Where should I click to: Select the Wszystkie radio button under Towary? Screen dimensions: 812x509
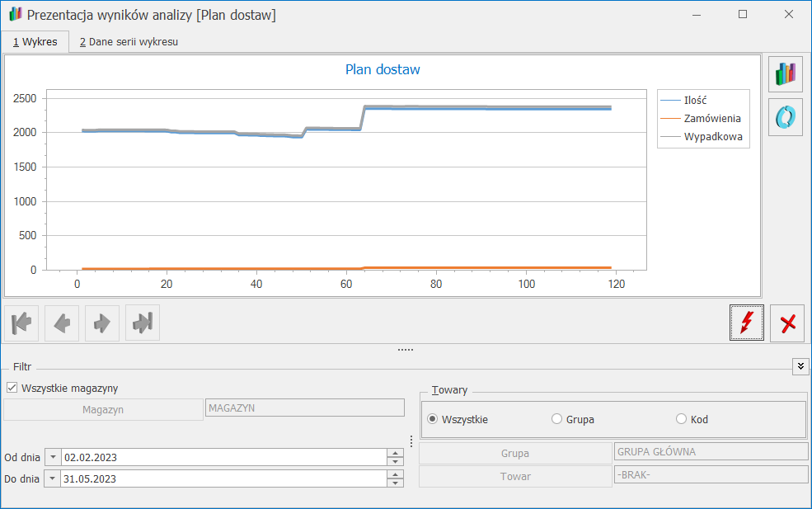pos(433,419)
